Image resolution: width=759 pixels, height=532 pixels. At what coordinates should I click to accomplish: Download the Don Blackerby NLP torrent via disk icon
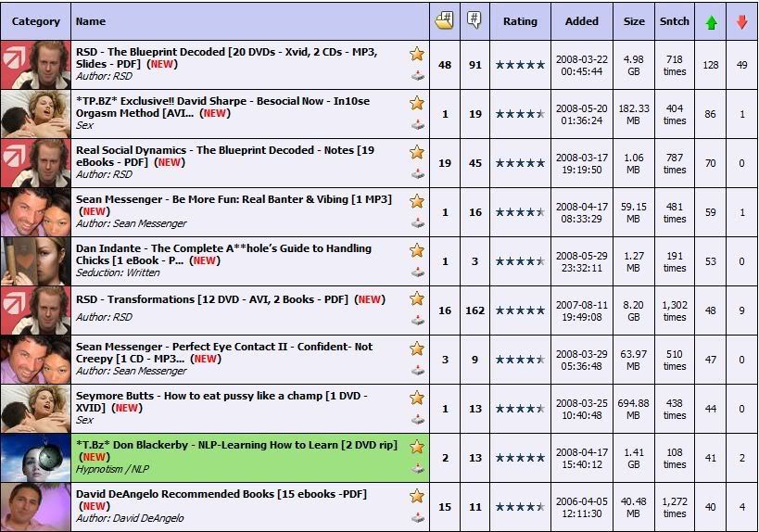[x=418, y=468]
